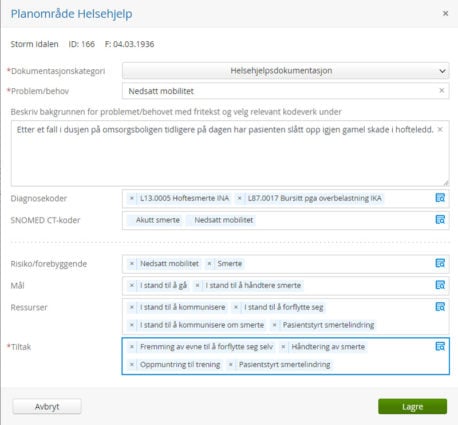Remove the Oppmuntring til trening tag
Viewport: 458px width, 425px height.
tap(132, 365)
